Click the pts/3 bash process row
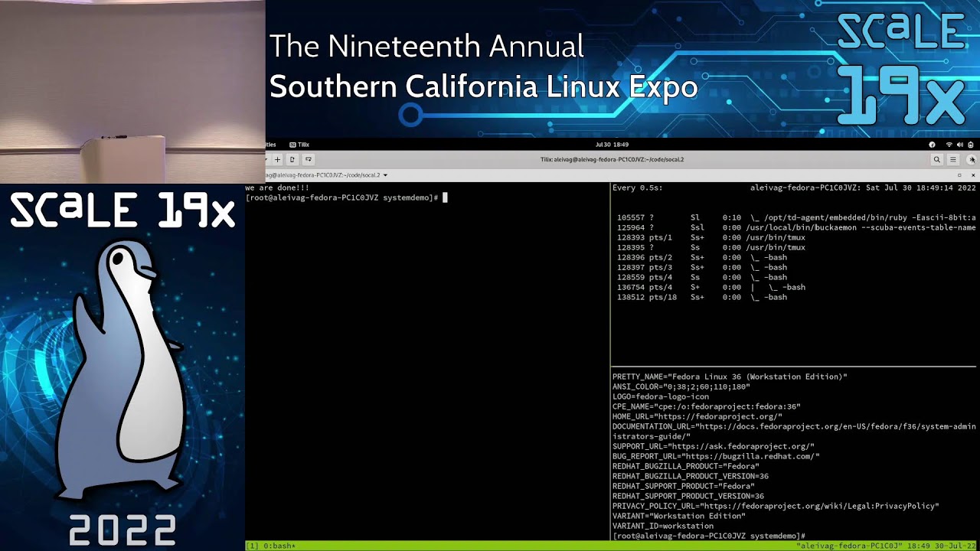Image resolution: width=980 pixels, height=551 pixels. point(702,267)
